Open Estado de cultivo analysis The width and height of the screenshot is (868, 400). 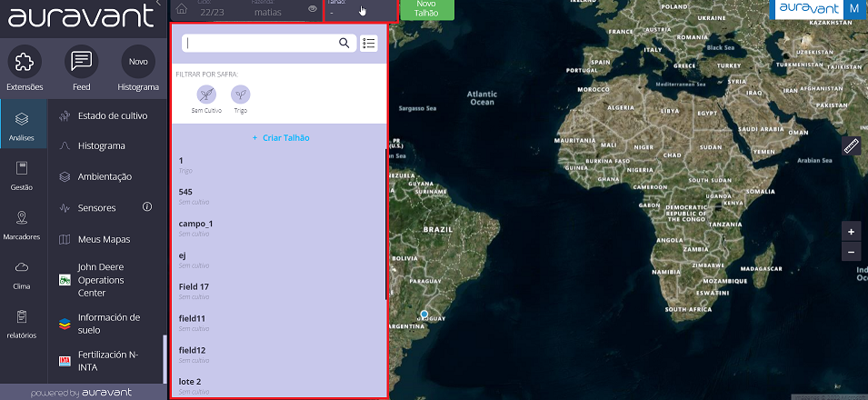[105, 115]
